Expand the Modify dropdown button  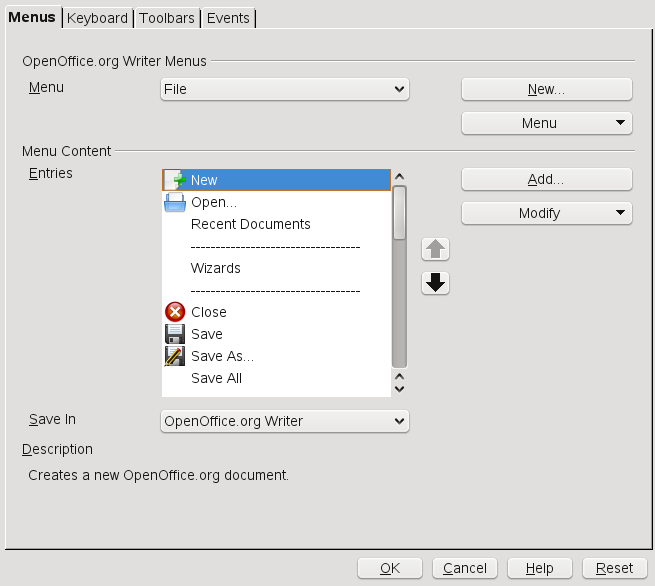tap(547, 213)
